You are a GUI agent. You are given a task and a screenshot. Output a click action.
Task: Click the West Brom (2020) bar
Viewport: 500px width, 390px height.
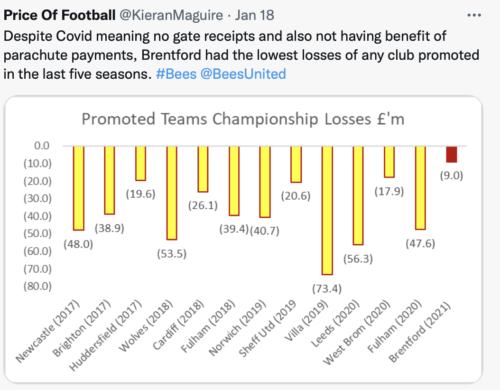pos(389,162)
